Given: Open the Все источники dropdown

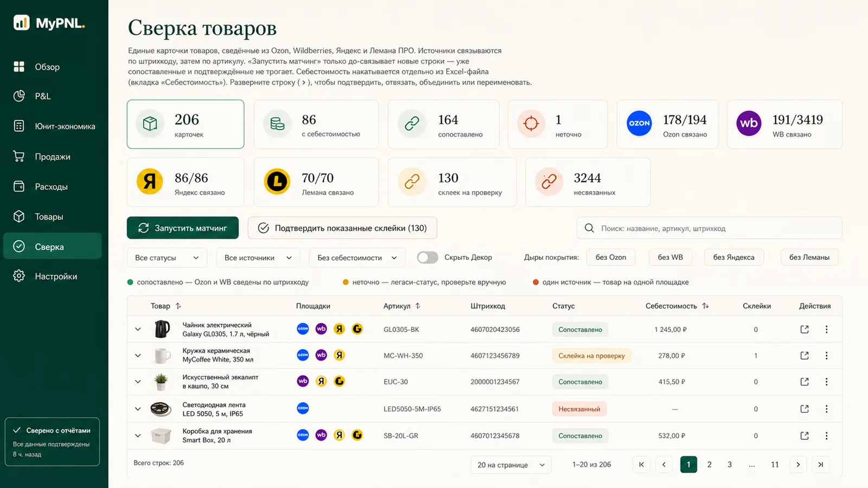Looking at the screenshot, I should coord(258,258).
